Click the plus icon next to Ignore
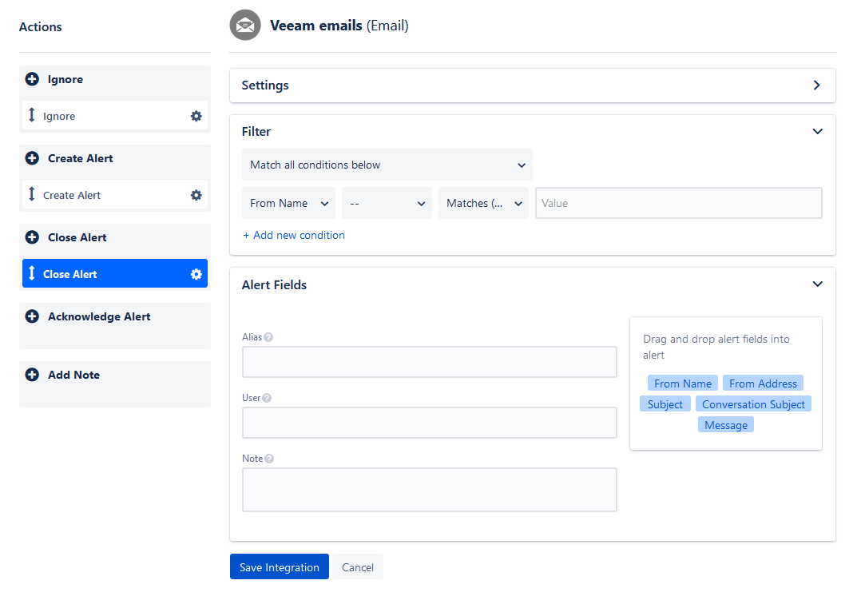The image size is (857, 616). pyautogui.click(x=32, y=79)
